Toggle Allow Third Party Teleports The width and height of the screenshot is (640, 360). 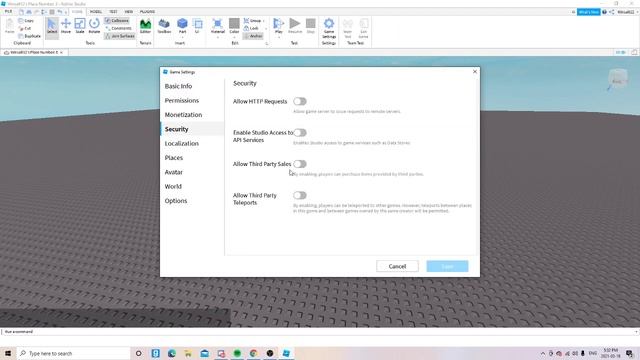300,196
